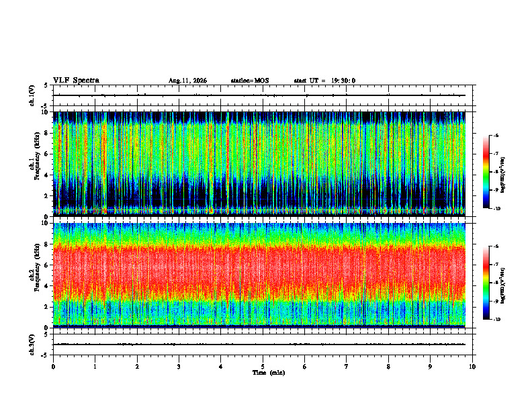The image size is (532, 411).
Task: Click the ch.2 colorbar log(PSD) label
Action: click(503, 285)
